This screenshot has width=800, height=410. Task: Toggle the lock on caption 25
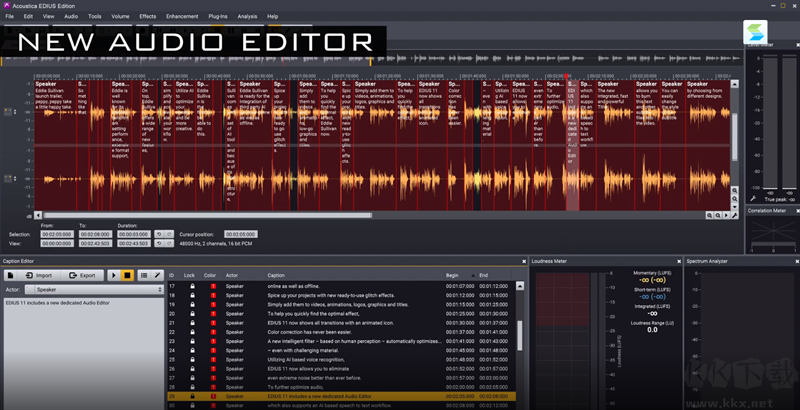[x=192, y=359]
